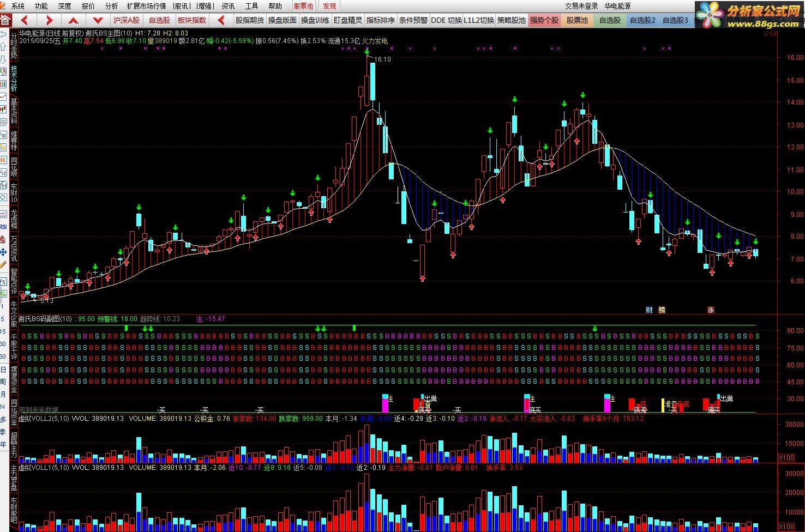Screen dimensions: 805x532
Task: Select the 自选股2 tab
Action: [642, 20]
